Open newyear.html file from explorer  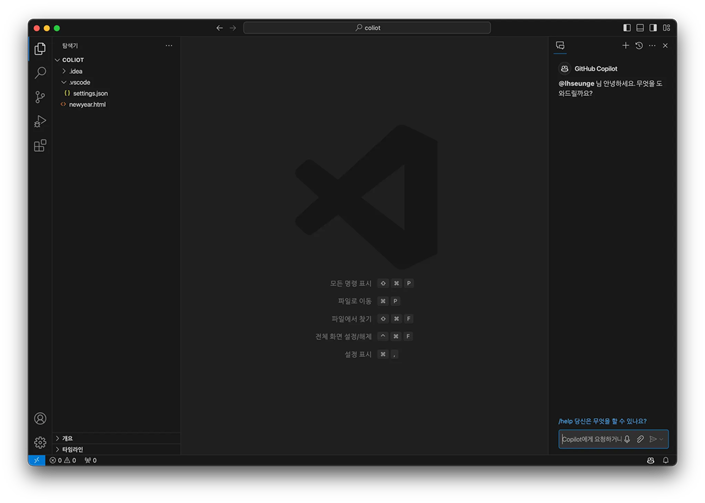pos(87,104)
